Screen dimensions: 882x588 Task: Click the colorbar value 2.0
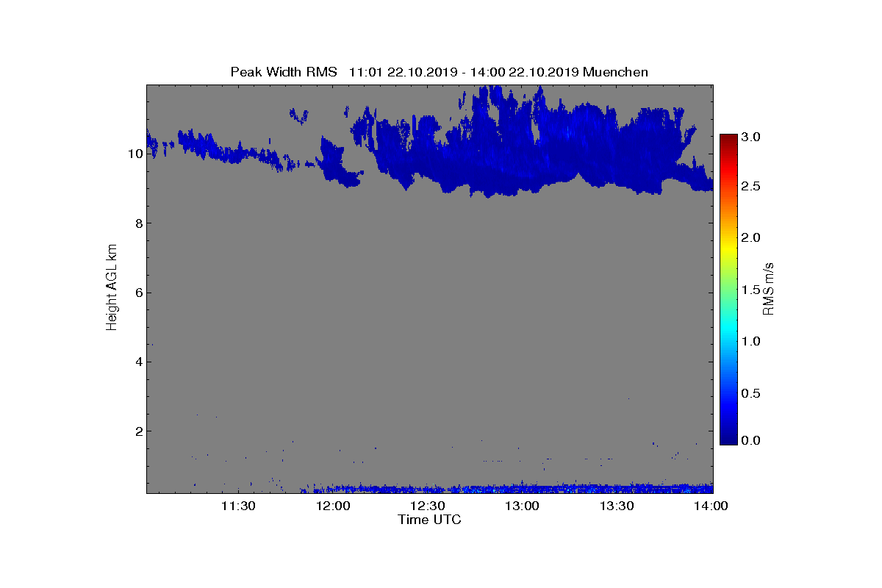pos(751,237)
